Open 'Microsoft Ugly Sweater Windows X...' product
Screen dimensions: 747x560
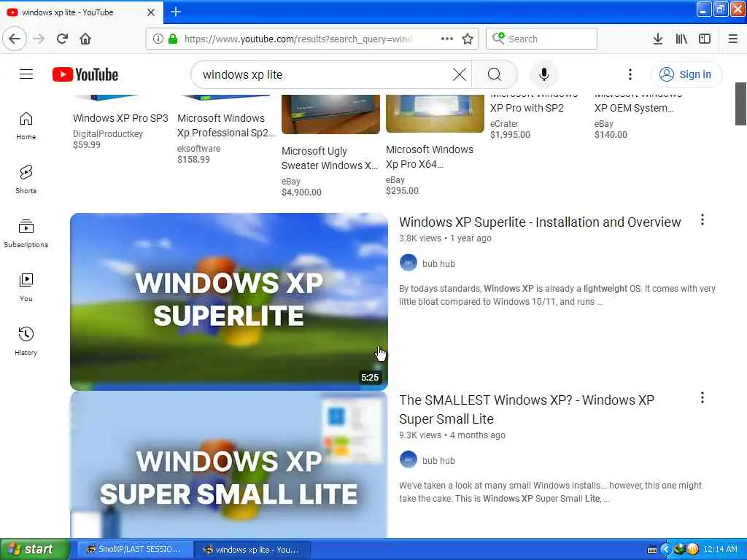pyautogui.click(x=330, y=158)
